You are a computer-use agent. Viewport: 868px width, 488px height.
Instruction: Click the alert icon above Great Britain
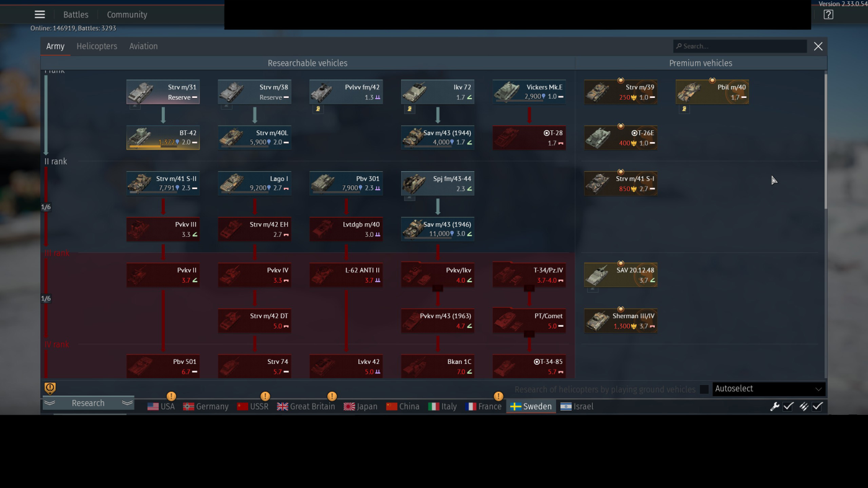(x=332, y=396)
